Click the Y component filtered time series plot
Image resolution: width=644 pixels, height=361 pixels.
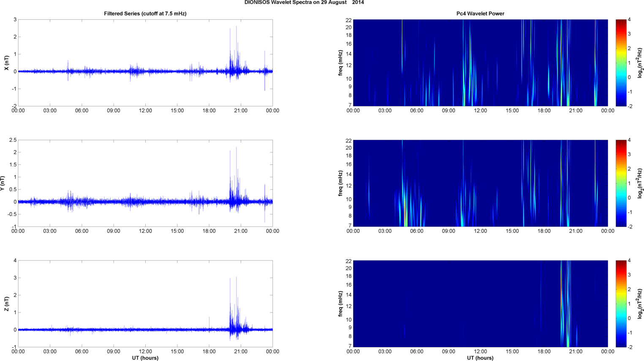click(x=145, y=183)
